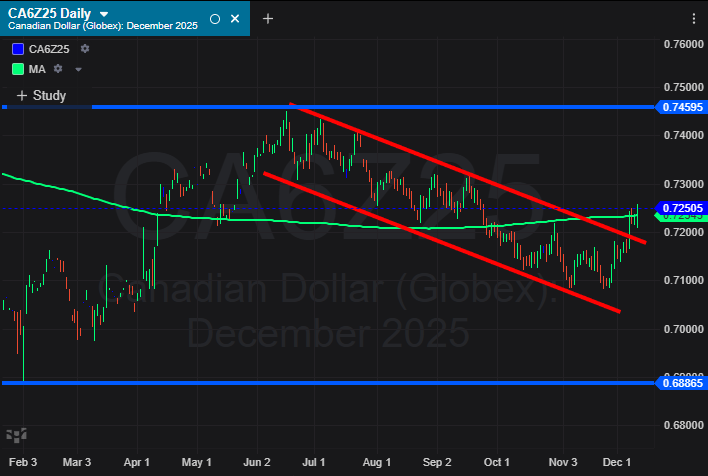Screen dimensions: 708x476
Task: Click the 0.72000 price axis value
Action: click(684, 232)
